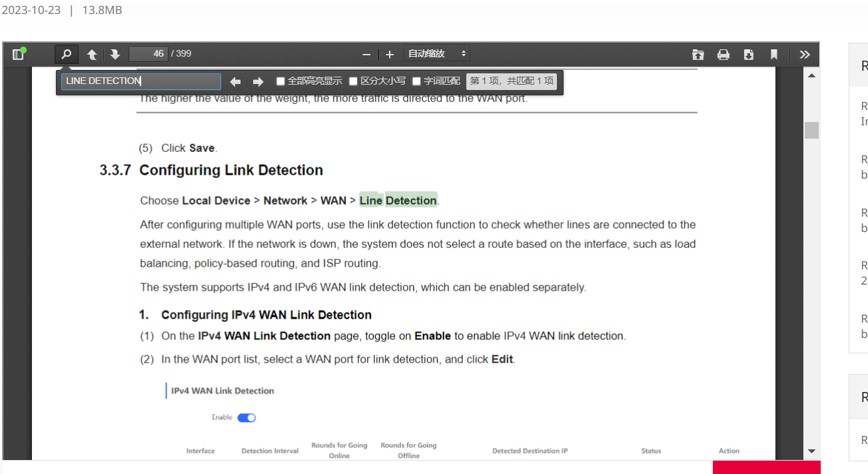Close the find bar via magnifier icon
The image size is (868, 474).
coord(66,54)
